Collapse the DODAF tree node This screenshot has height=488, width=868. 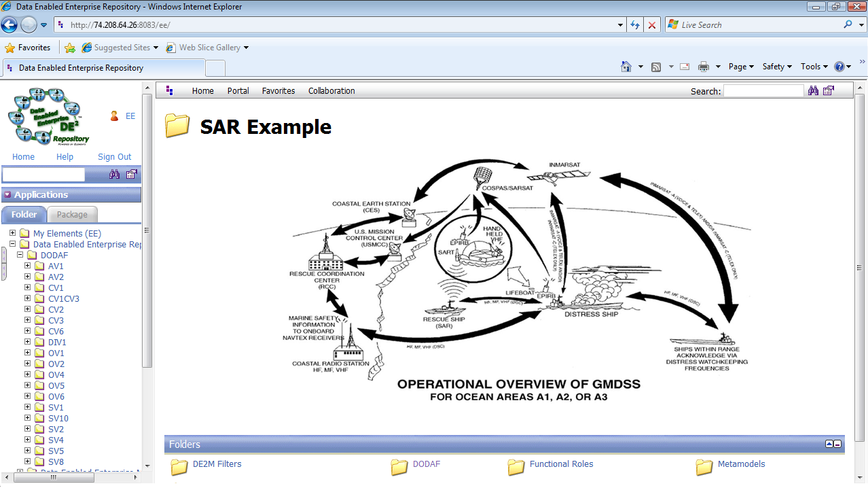[x=20, y=255]
